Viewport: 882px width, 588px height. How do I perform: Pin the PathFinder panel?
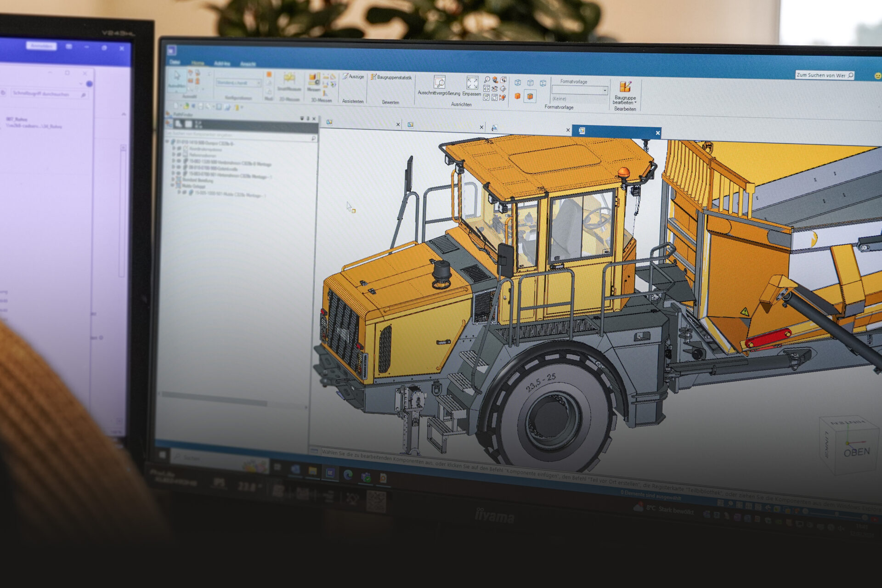coord(308,119)
